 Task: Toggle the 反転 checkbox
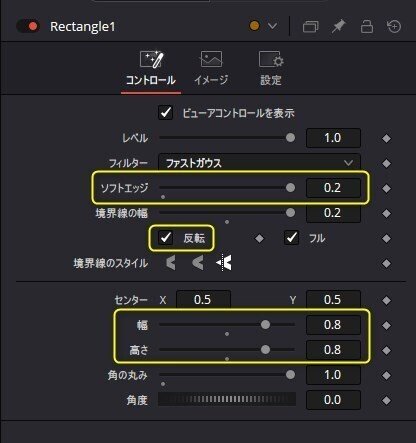point(165,238)
